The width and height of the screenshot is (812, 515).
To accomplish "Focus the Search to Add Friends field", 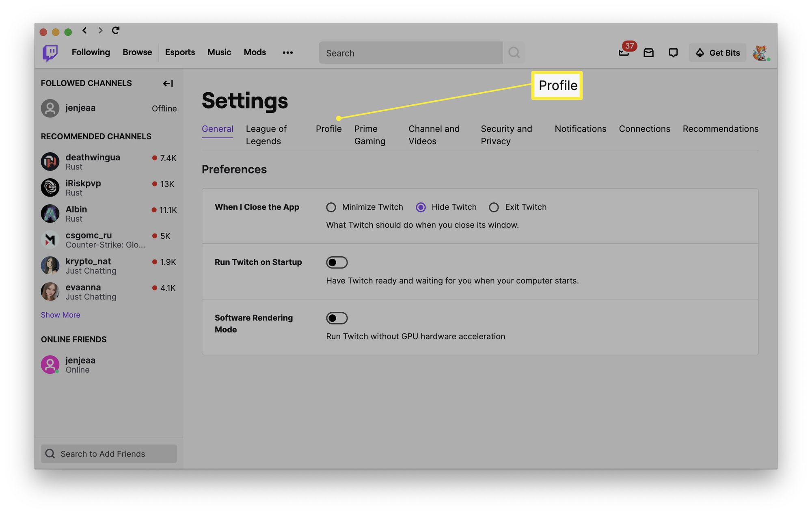I will click(109, 454).
